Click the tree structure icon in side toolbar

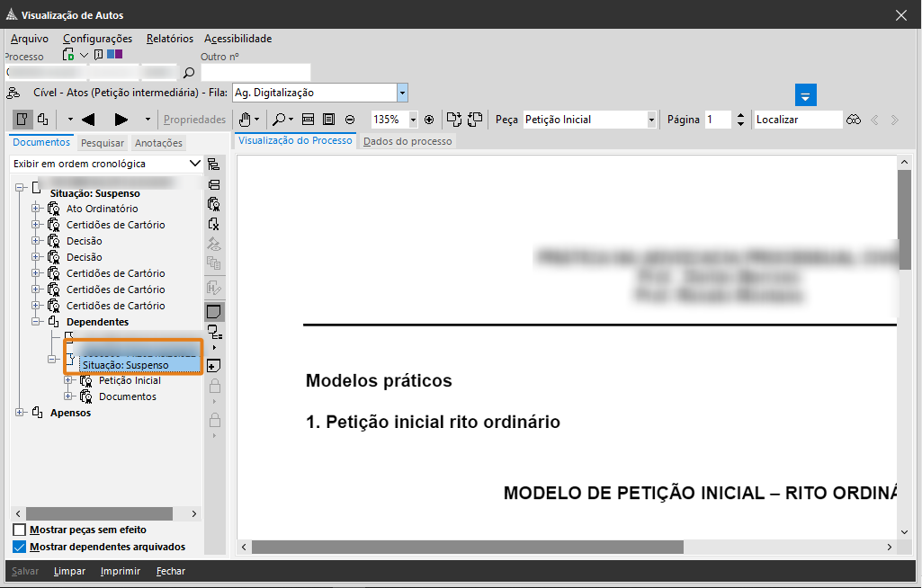214,165
